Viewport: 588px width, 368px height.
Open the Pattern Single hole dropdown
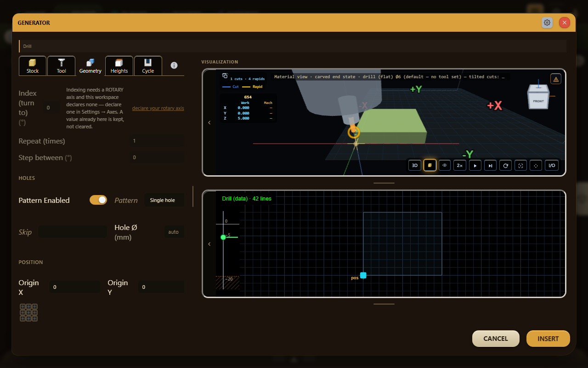click(x=164, y=200)
